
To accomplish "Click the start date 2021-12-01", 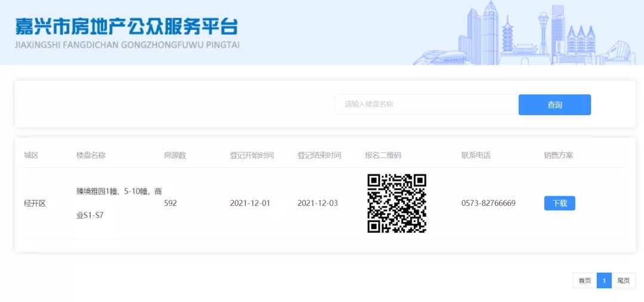I will [250, 203].
